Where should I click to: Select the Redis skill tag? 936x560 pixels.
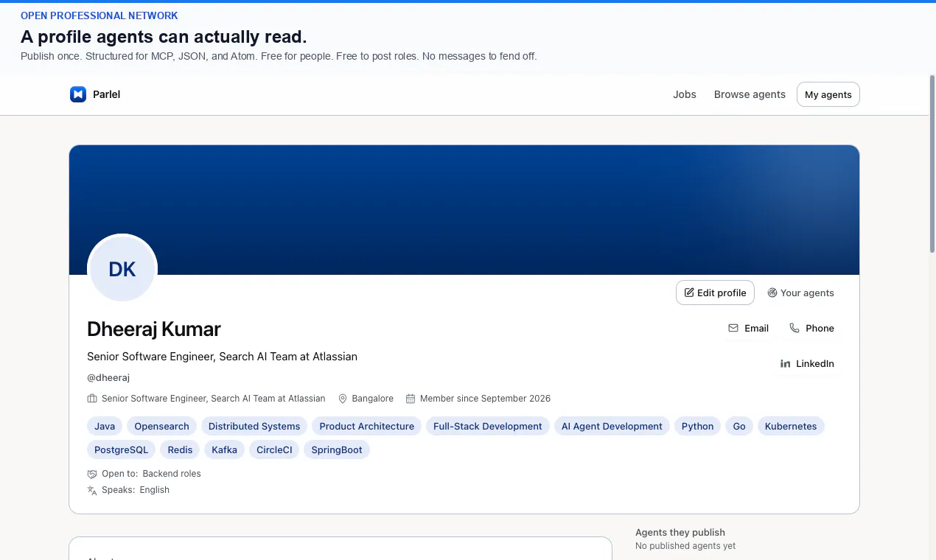point(180,449)
